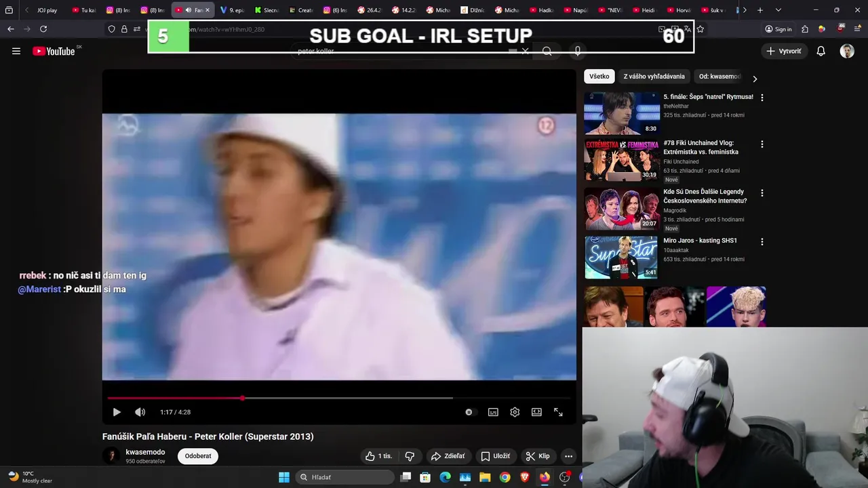Screen dimensions: 868x488
Task: Expand the list all tabs chevron
Action: (x=778, y=10)
